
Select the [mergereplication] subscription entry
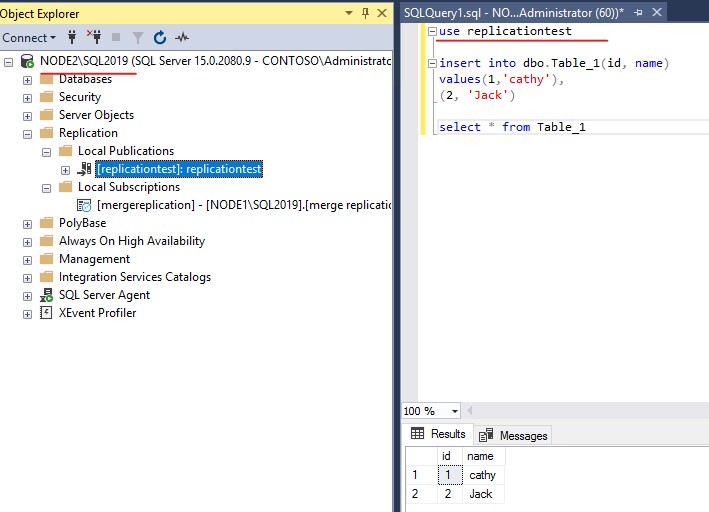pyautogui.click(x=244, y=205)
